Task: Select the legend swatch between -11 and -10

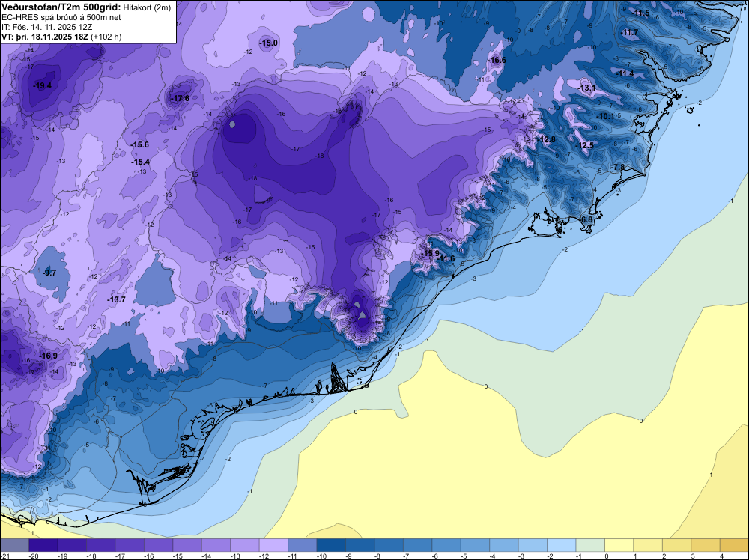Action: click(303, 545)
